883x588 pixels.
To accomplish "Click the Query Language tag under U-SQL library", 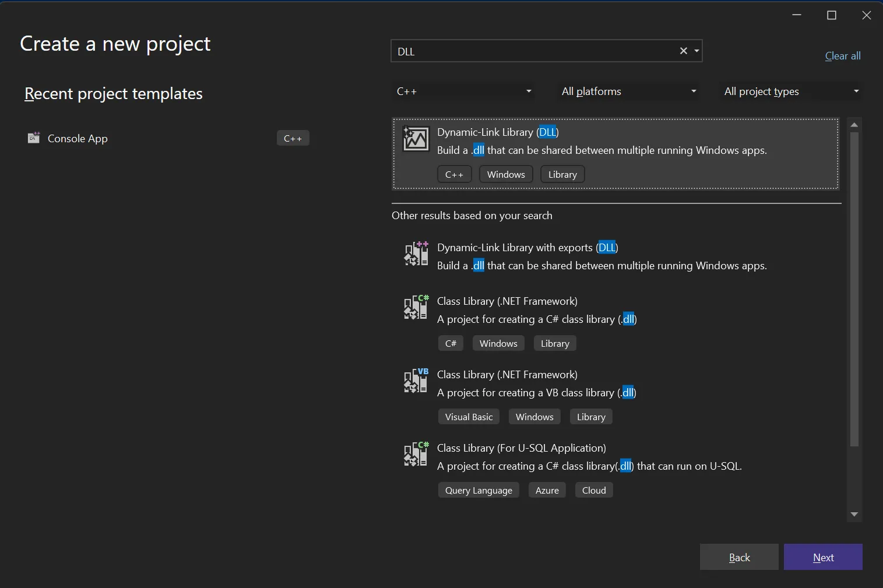I will [478, 490].
